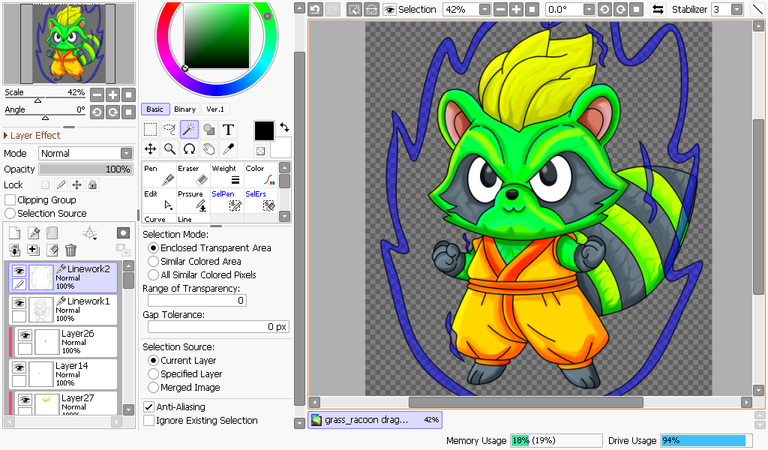Set selection source to Specified Layer
The height and width of the screenshot is (450, 768).
(153, 374)
